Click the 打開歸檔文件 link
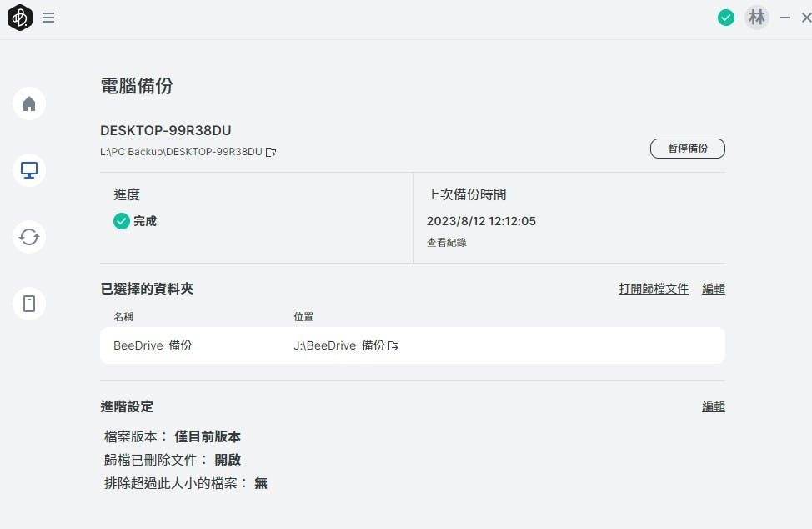This screenshot has width=812, height=529. click(x=653, y=289)
